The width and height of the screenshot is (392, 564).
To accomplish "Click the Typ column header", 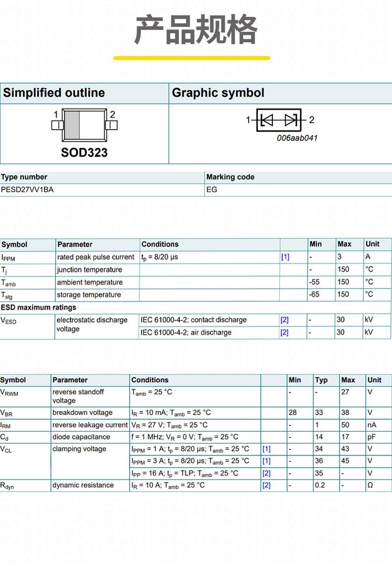I will (x=321, y=380).
